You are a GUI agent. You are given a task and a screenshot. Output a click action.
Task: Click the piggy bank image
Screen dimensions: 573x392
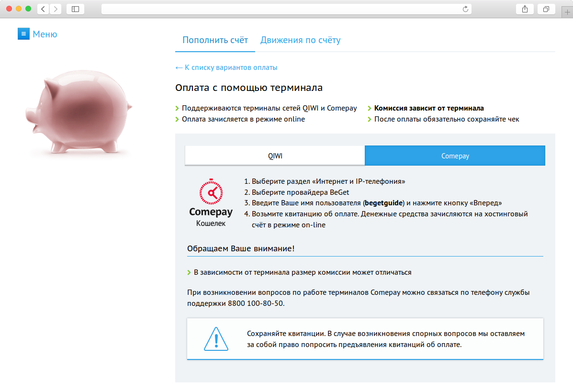point(79,112)
